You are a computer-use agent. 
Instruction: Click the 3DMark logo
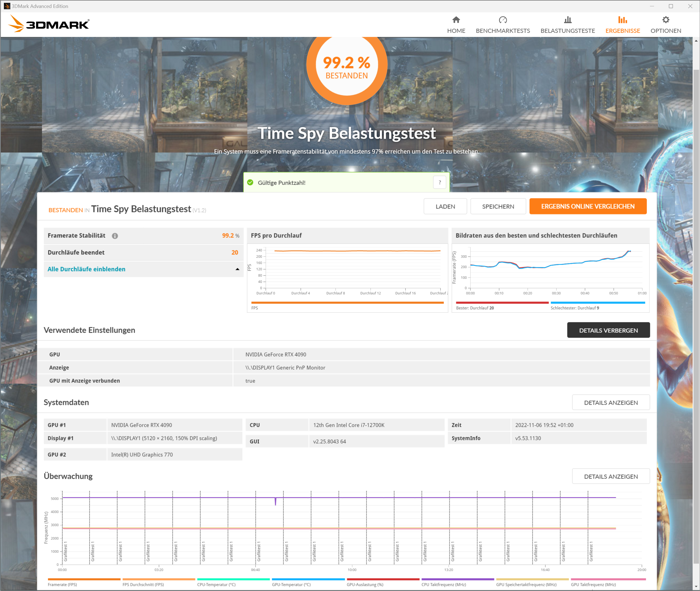point(49,24)
